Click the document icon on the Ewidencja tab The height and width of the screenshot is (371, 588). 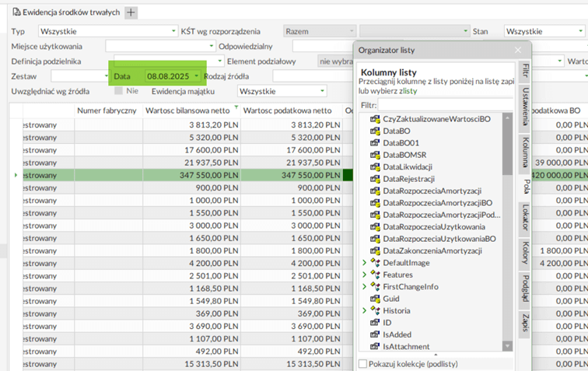(16, 12)
